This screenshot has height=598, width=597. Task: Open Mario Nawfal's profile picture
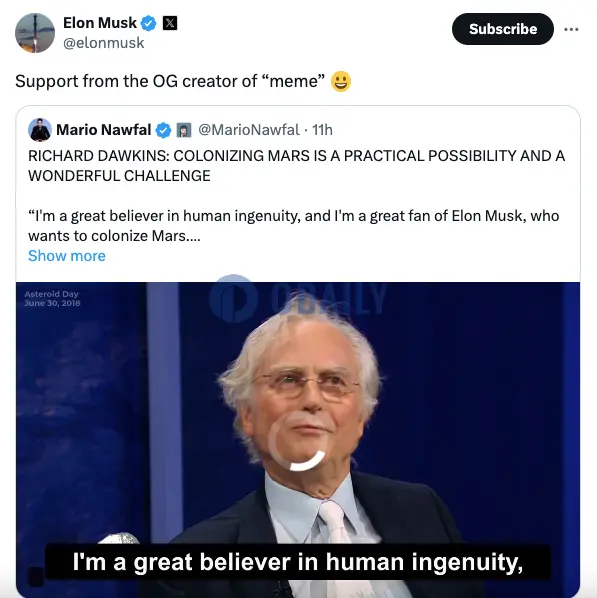(x=40, y=130)
